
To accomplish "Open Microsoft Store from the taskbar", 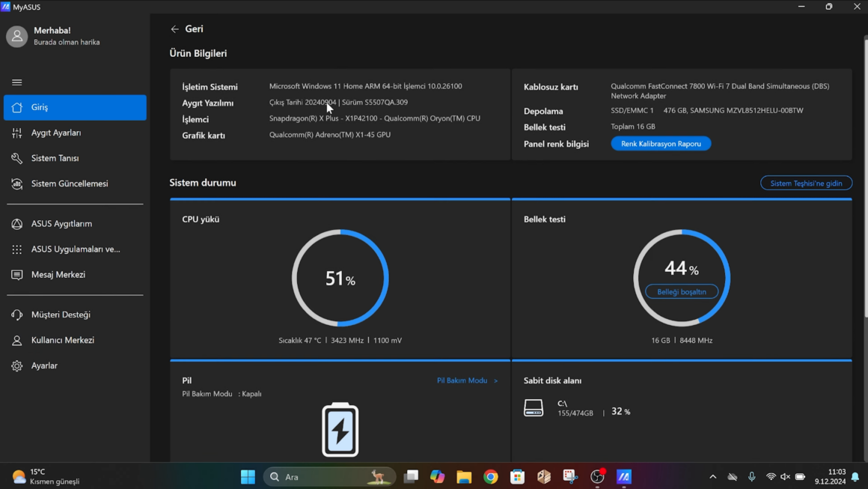I will pos(517,477).
